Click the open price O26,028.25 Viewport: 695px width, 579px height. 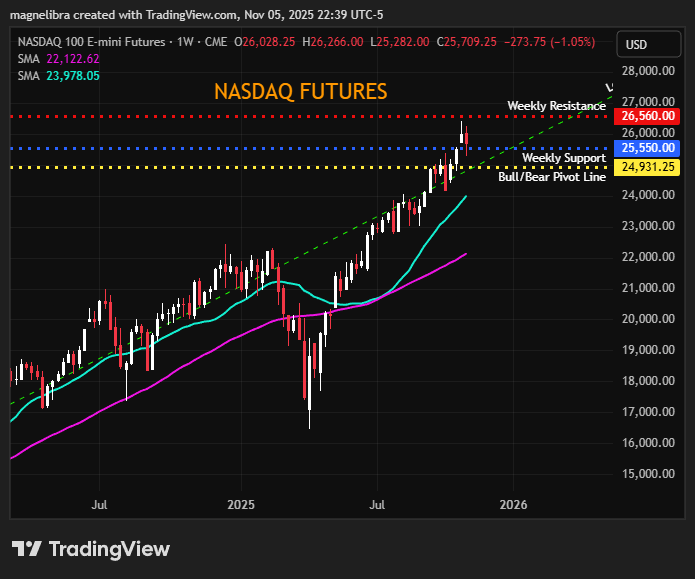265,42
